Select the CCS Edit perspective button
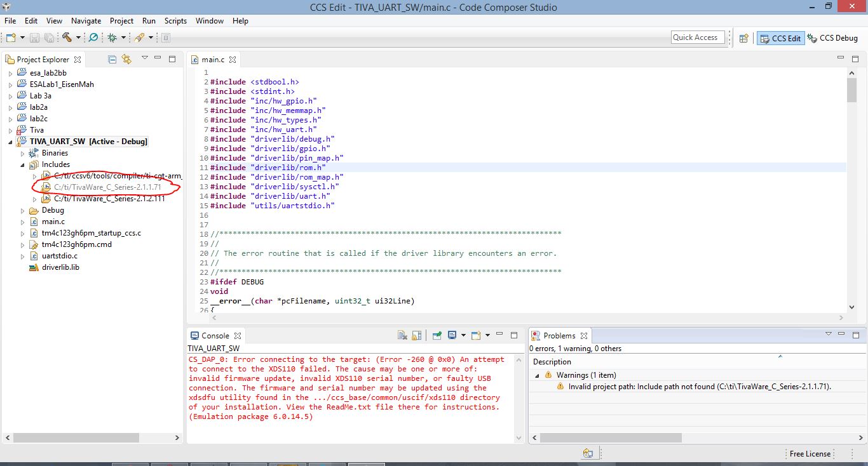Screen dimensions: 868x466 click(x=780, y=38)
